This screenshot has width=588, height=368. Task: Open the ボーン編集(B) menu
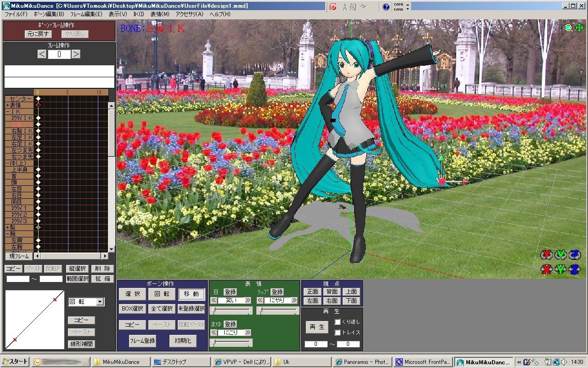[49, 14]
